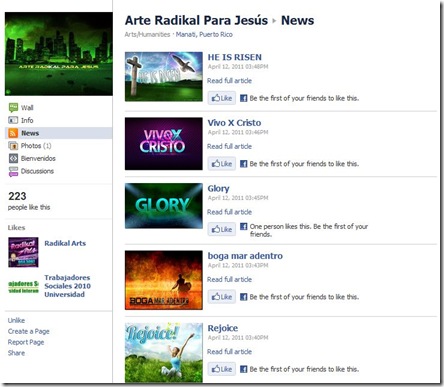Open the Radikal Arts liked page link

click(65, 243)
